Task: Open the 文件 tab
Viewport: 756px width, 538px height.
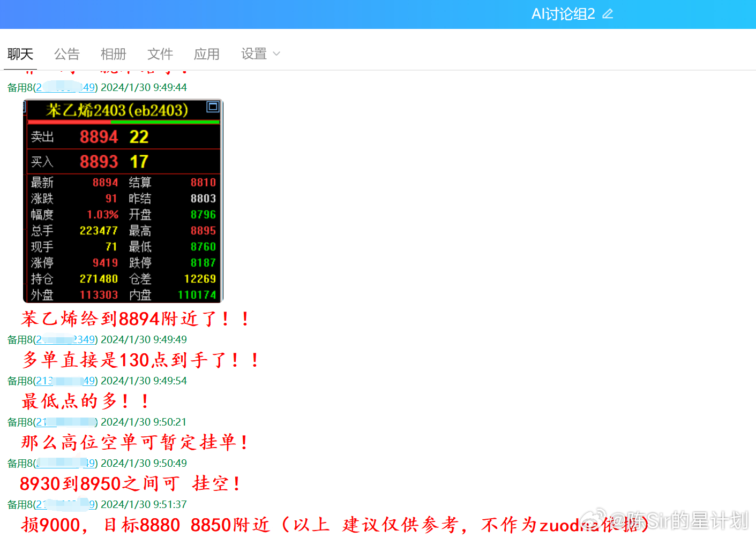Action: click(159, 54)
